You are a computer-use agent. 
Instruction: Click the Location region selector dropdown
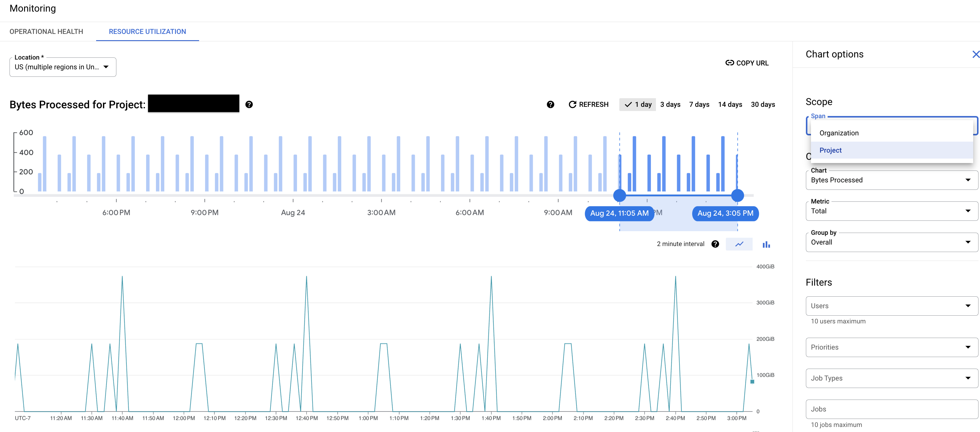(62, 67)
